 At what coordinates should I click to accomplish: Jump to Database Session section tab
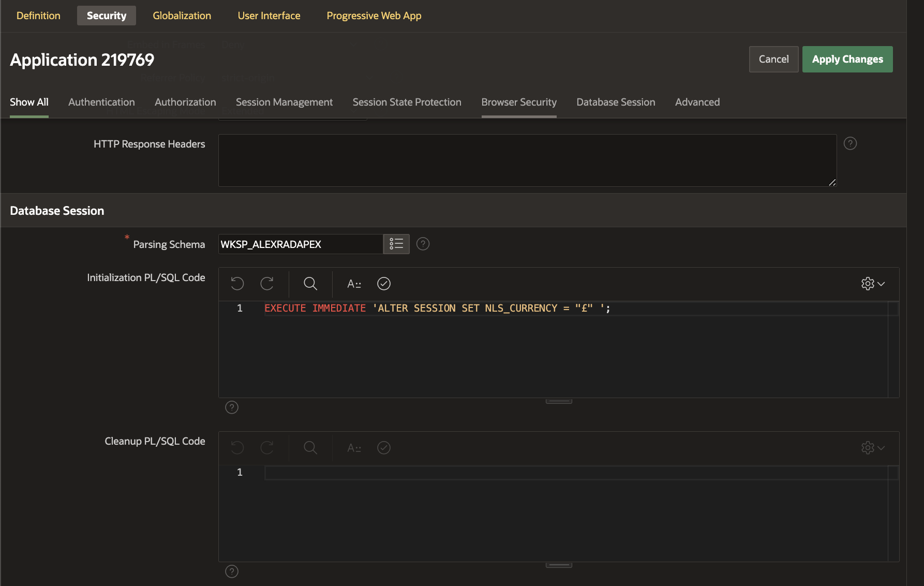(x=616, y=102)
